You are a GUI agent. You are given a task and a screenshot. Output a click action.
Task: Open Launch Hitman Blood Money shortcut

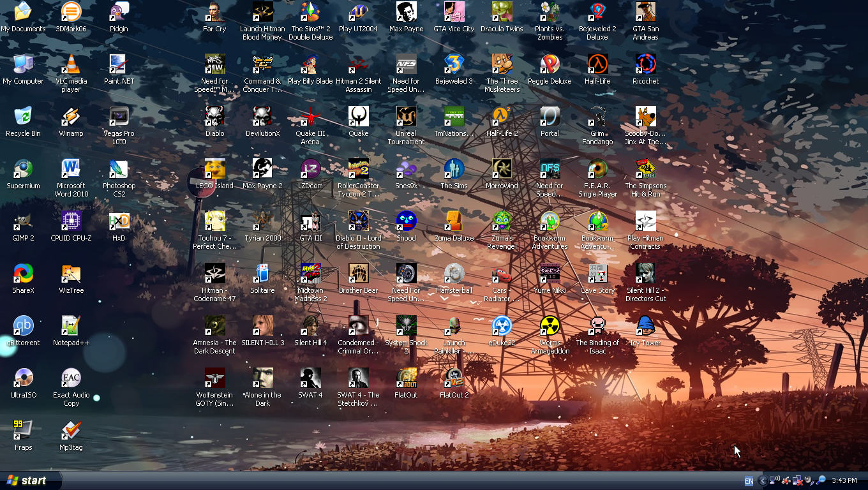(262, 11)
